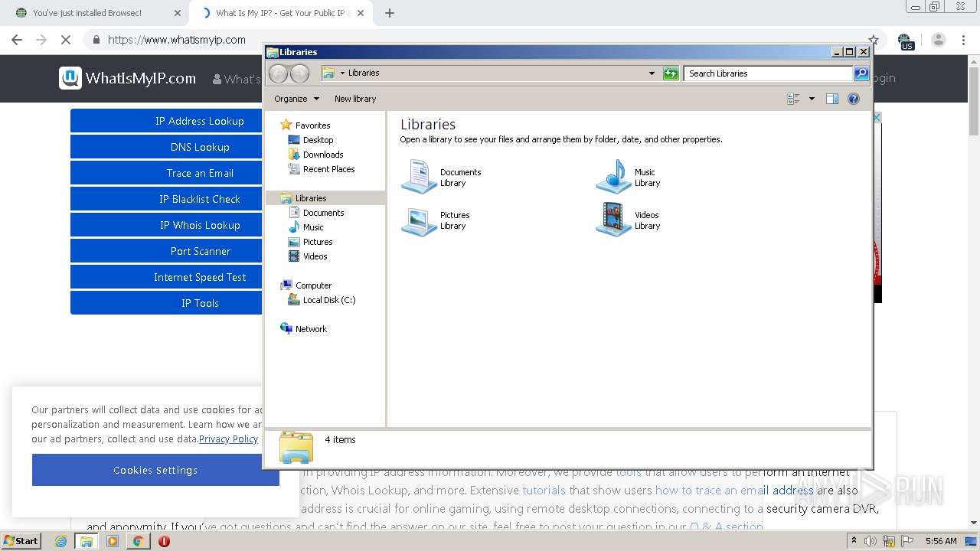Open the Music library icon in main pane
Viewport: 980px width, 551px height.
coord(613,177)
